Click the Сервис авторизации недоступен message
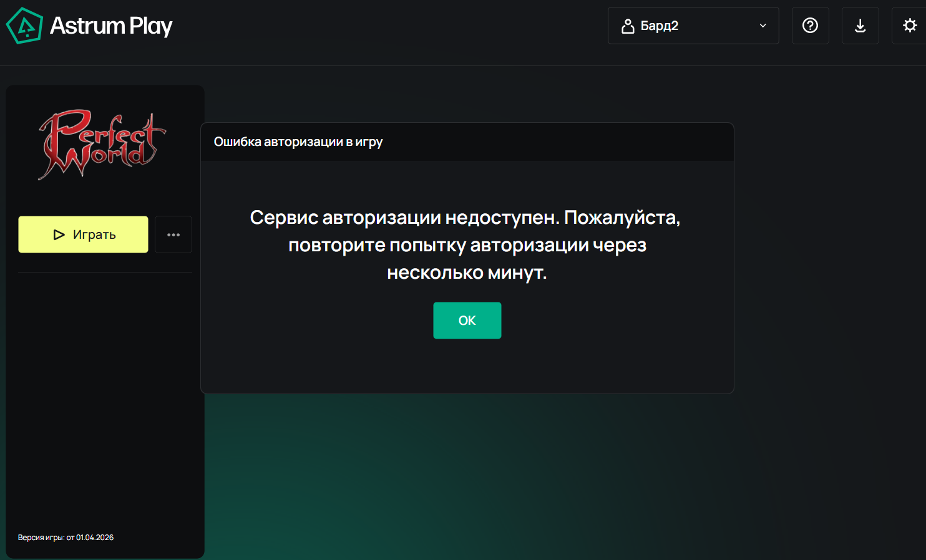Viewport: 926px width, 560px height. (x=467, y=245)
